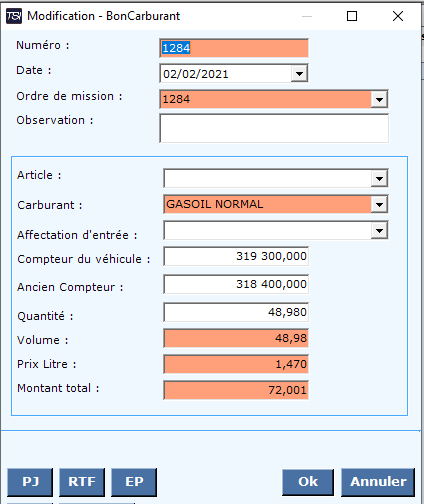This screenshot has width=424, height=504.
Task: Click the Volume field value
Action: [x=236, y=338]
